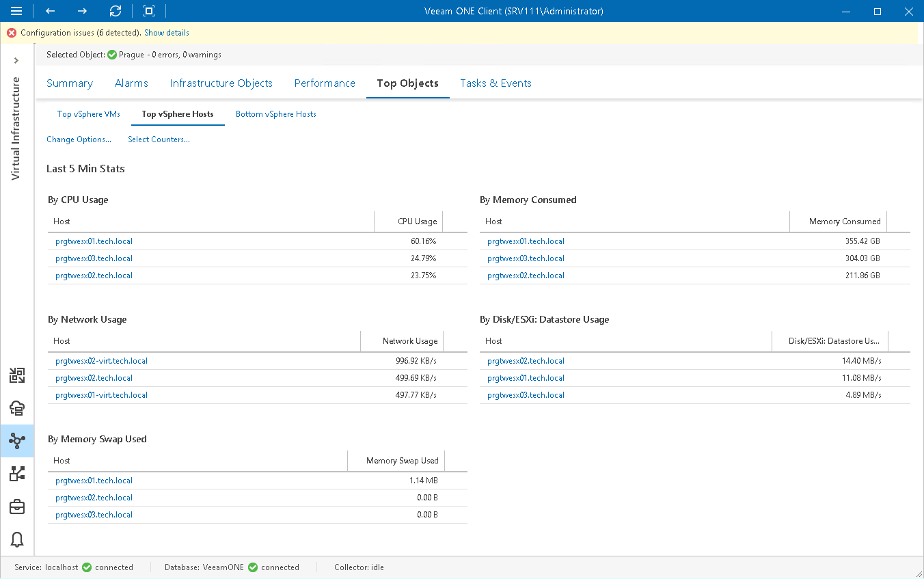
Task: Click the Change Options link
Action: click(x=79, y=139)
